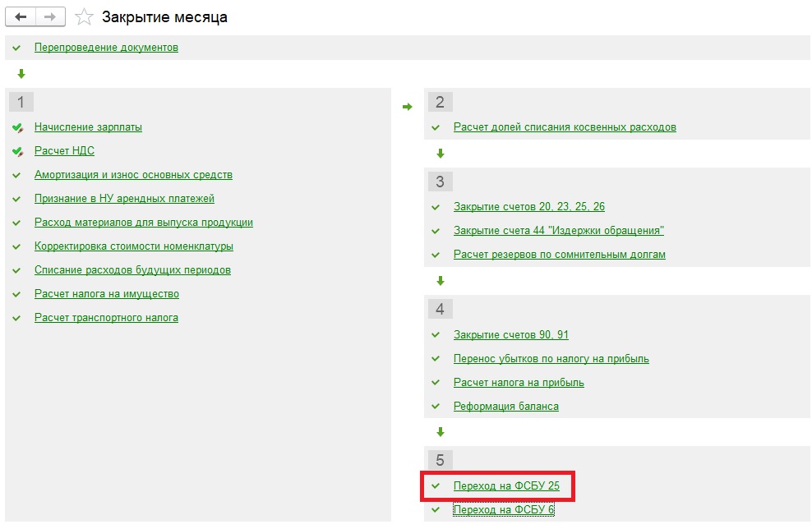Click checkmark icon beside Перепроведение документов
This screenshot has height=529, width=812.
point(16,48)
